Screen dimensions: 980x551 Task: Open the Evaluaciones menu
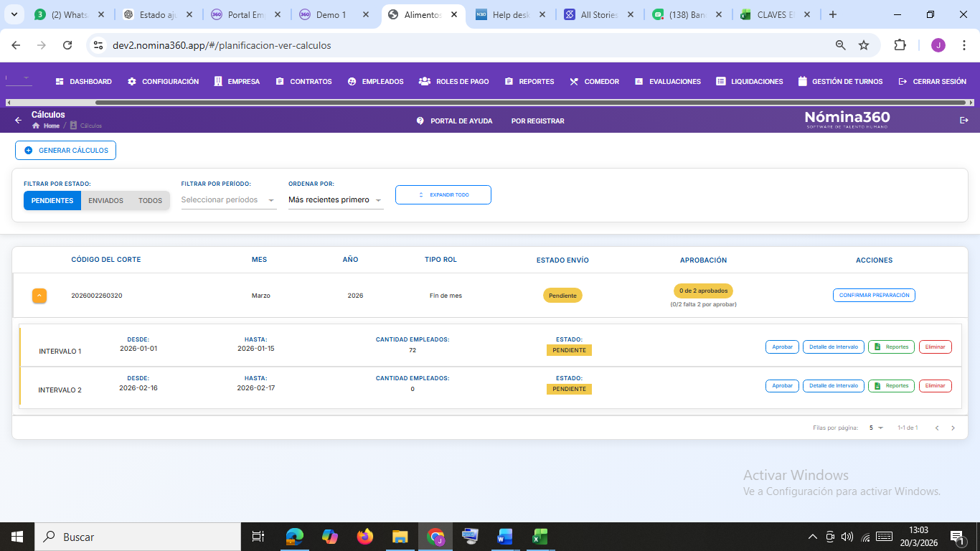(x=667, y=82)
